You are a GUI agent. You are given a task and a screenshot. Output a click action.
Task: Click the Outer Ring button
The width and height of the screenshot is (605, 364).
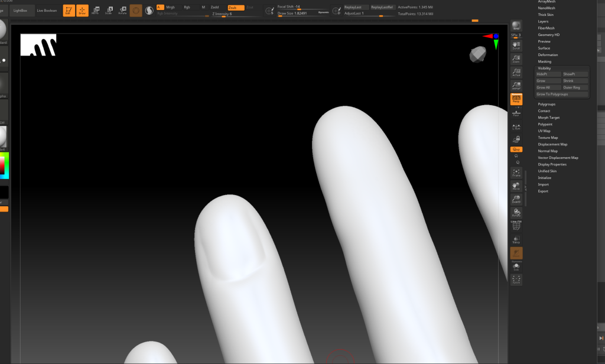coord(575,87)
